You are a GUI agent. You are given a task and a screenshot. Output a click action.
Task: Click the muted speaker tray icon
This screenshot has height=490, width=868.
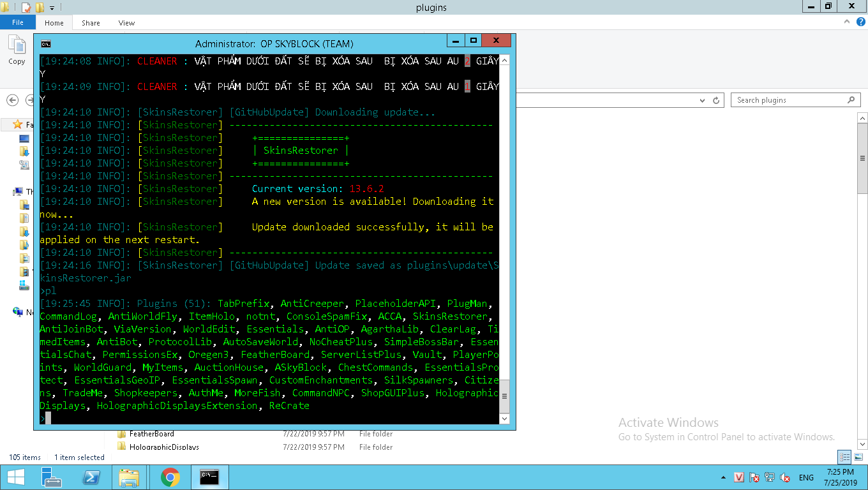pos(786,477)
